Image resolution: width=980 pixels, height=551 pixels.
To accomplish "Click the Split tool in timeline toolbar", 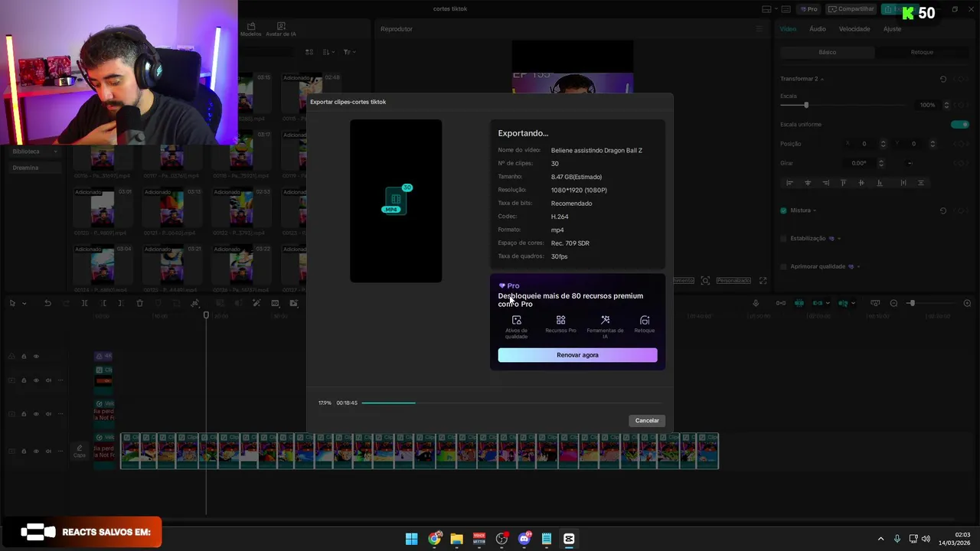I will [84, 303].
